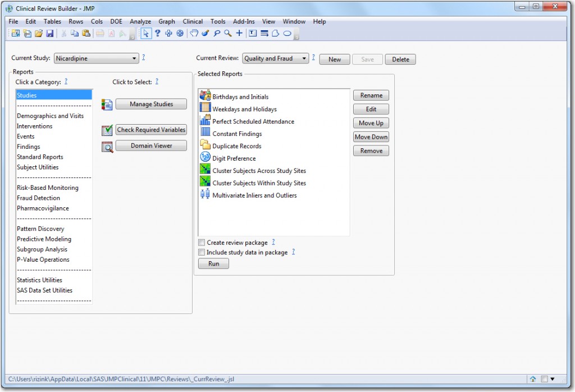Enable Include study data in package checkbox
This screenshot has height=392, width=575.
[202, 252]
